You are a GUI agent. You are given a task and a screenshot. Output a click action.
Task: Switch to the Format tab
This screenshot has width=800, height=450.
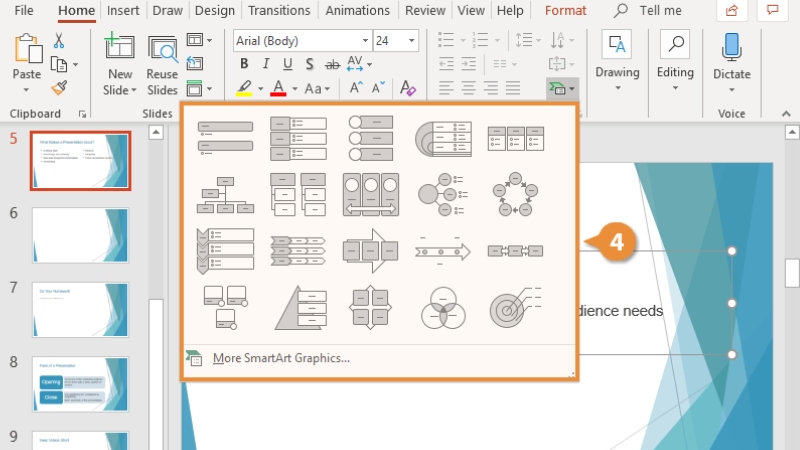pyautogui.click(x=565, y=10)
